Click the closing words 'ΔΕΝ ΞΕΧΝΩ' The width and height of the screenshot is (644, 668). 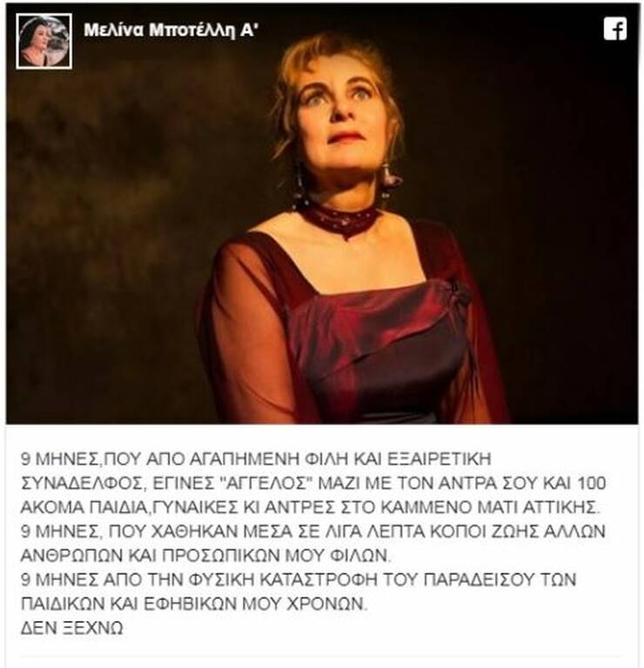(72, 628)
